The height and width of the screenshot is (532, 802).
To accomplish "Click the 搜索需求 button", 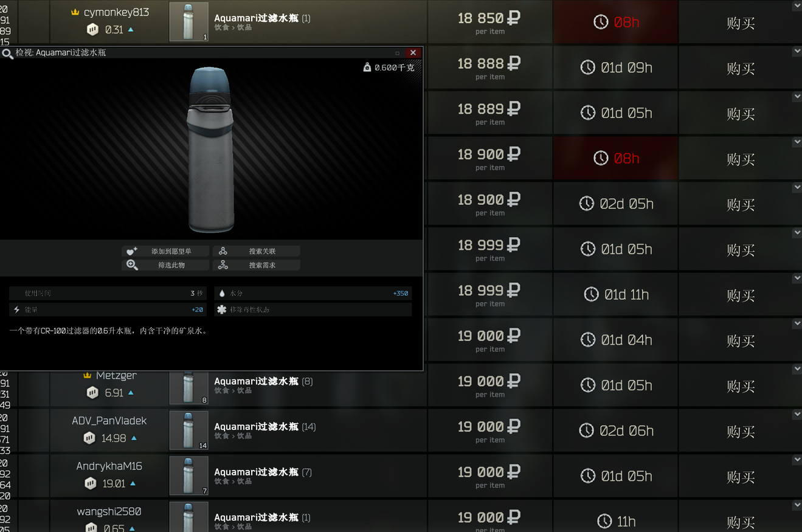I will [x=257, y=265].
